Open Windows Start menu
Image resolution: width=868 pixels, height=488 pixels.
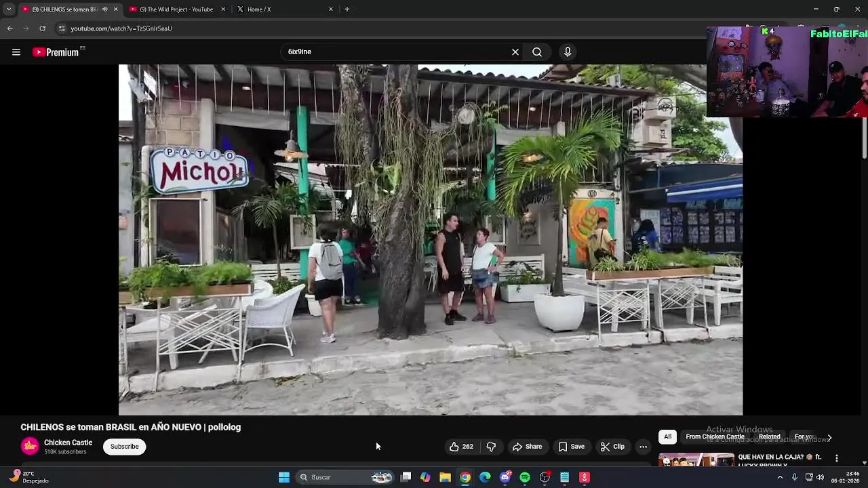284,477
